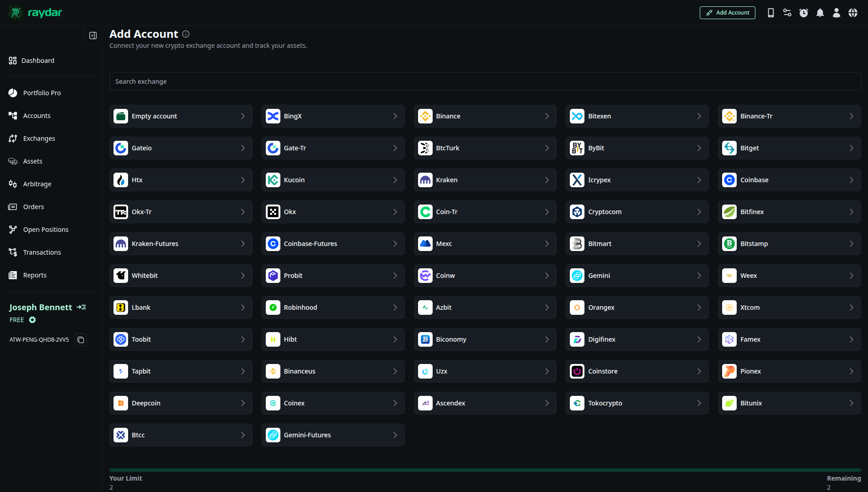
Task: Click the account limit progress bar
Action: point(485,470)
